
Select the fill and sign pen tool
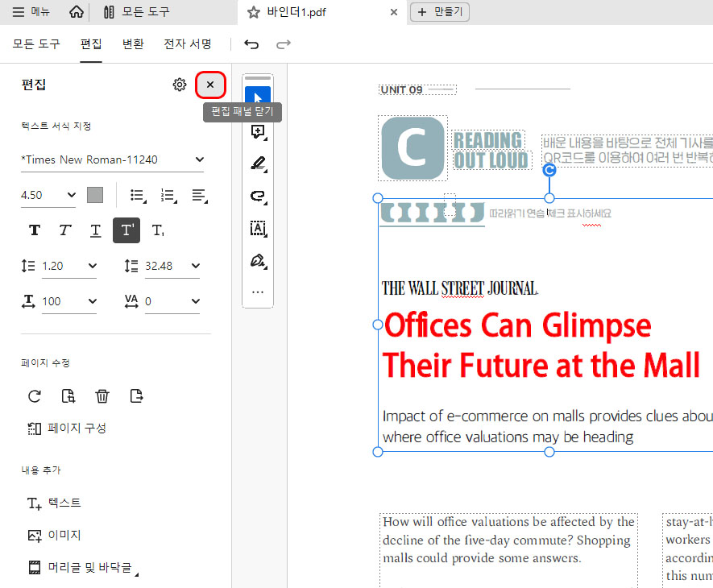[x=258, y=261]
